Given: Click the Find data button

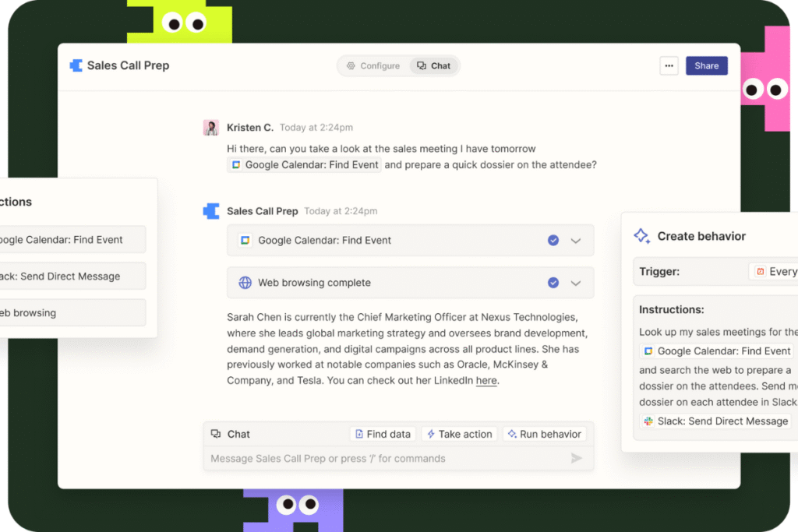Looking at the screenshot, I should point(383,434).
